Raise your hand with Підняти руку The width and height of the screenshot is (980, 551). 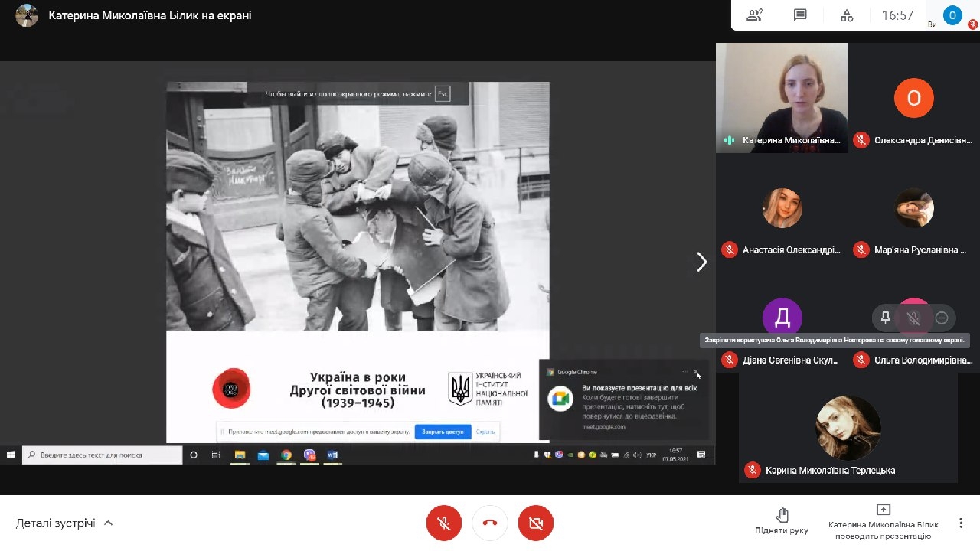point(782,522)
